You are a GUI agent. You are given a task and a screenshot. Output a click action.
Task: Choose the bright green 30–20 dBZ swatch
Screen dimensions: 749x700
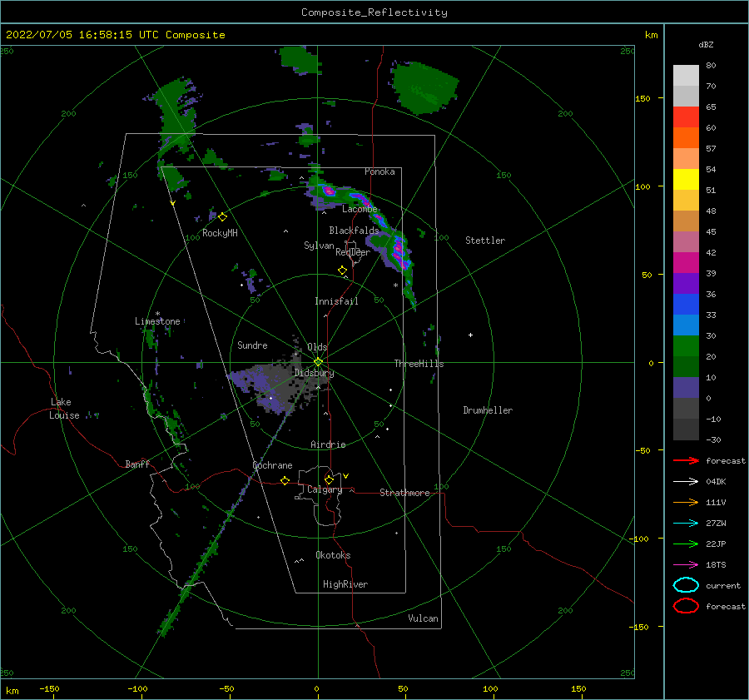[686, 345]
